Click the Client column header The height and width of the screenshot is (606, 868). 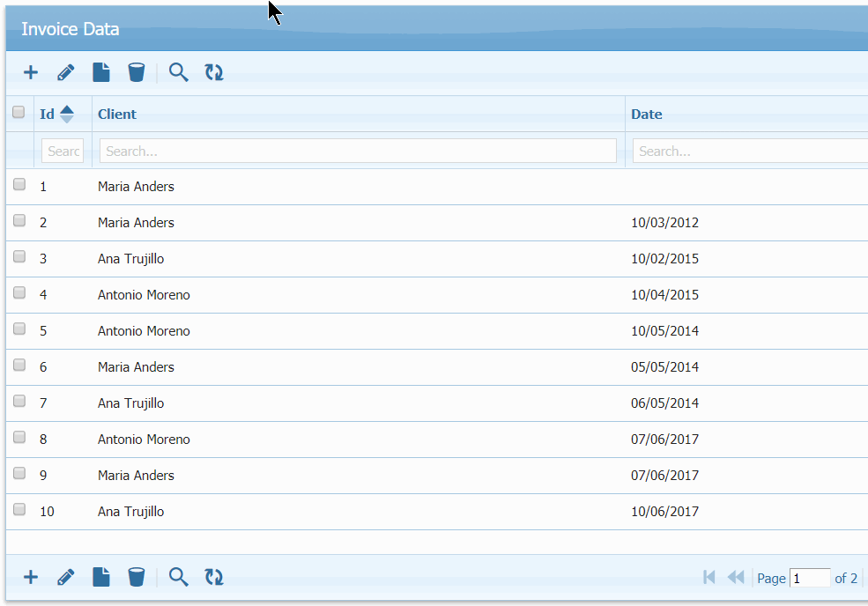(x=117, y=114)
